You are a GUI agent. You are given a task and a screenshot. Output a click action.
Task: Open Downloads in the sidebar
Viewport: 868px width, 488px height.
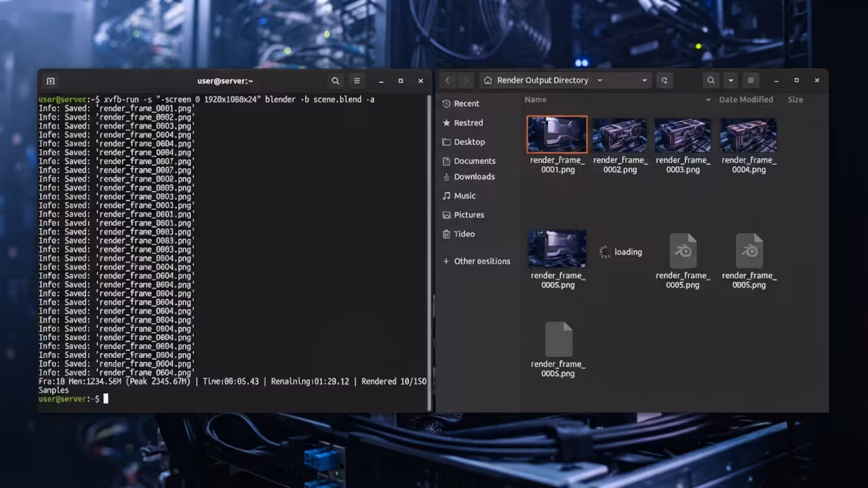coord(468,176)
